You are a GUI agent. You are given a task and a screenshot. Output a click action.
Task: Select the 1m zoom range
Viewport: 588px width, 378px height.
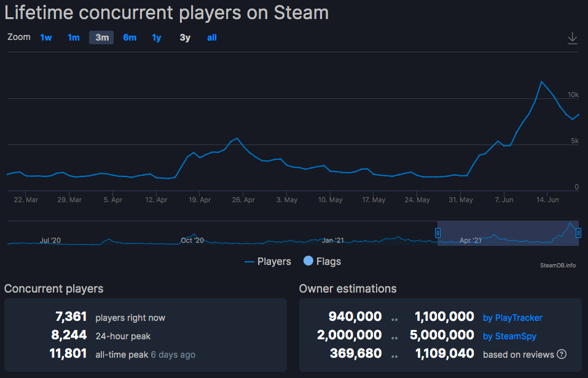coord(73,37)
